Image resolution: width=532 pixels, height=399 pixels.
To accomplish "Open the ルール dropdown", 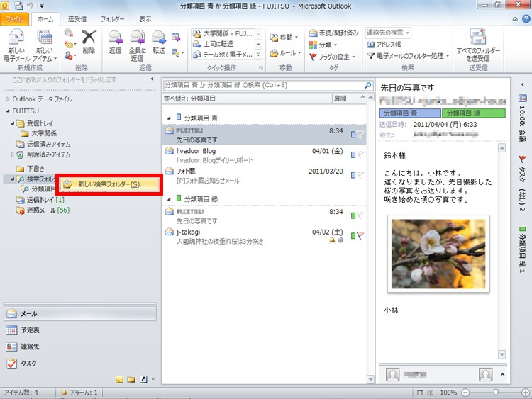I will [286, 53].
